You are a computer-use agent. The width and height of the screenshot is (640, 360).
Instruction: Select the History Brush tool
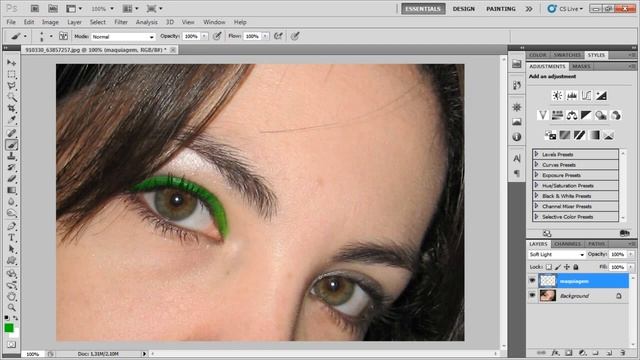pos(11,167)
